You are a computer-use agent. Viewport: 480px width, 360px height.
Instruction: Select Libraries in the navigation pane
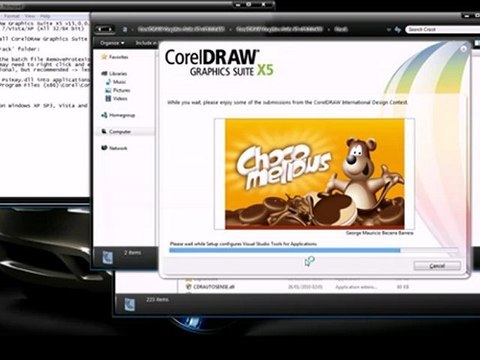click(x=118, y=73)
